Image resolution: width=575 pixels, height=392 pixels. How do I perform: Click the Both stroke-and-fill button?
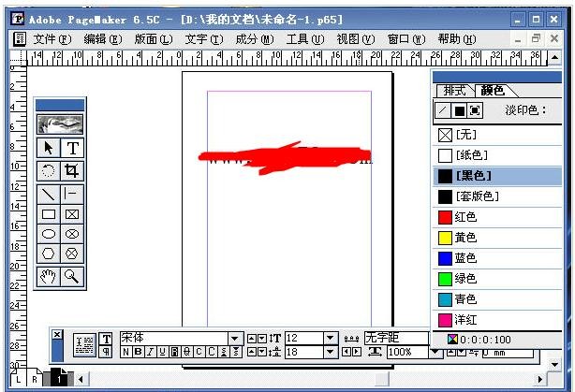coord(475,110)
